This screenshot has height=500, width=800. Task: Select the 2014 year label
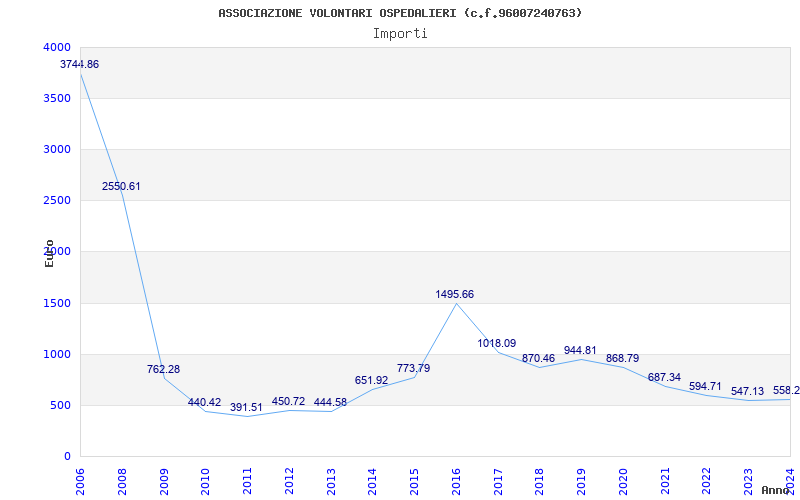[372, 481]
